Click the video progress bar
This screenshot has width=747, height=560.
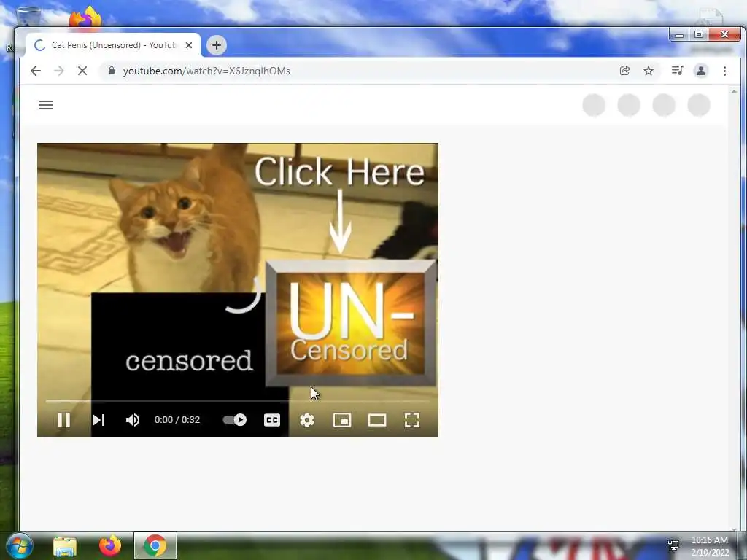pos(238,402)
